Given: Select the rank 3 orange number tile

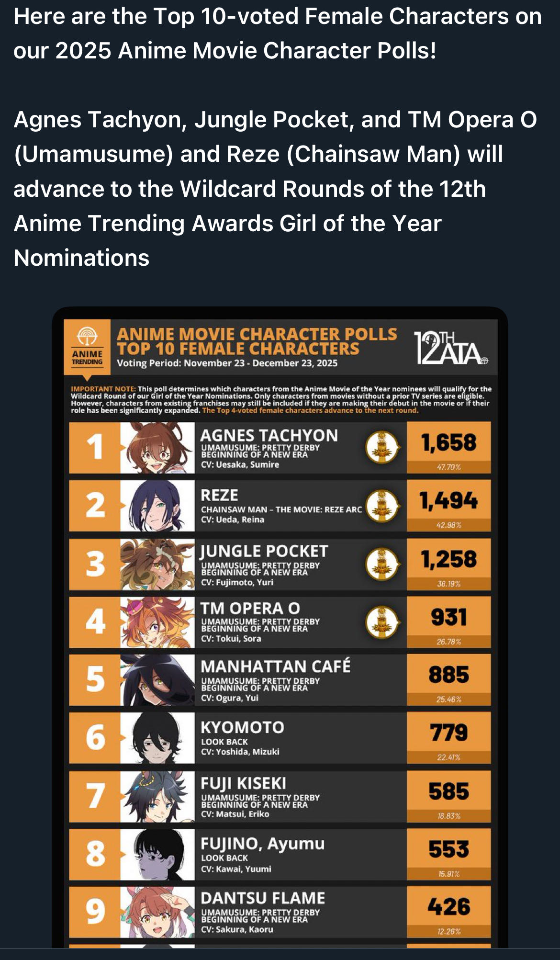Looking at the screenshot, I should 95,564.
